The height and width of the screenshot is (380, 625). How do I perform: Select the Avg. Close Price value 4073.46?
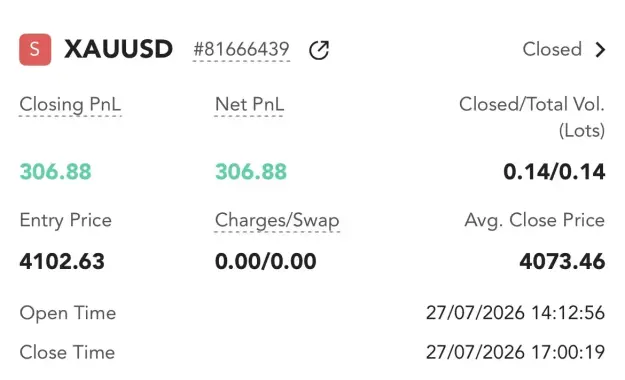click(x=562, y=262)
